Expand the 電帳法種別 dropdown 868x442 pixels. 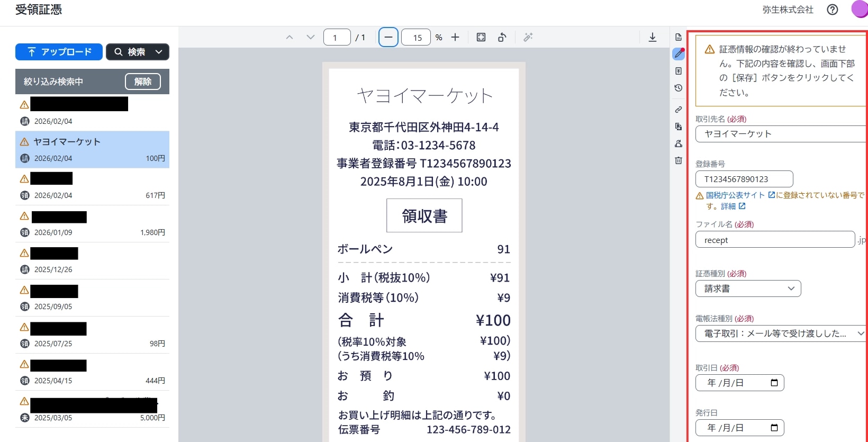tap(781, 333)
